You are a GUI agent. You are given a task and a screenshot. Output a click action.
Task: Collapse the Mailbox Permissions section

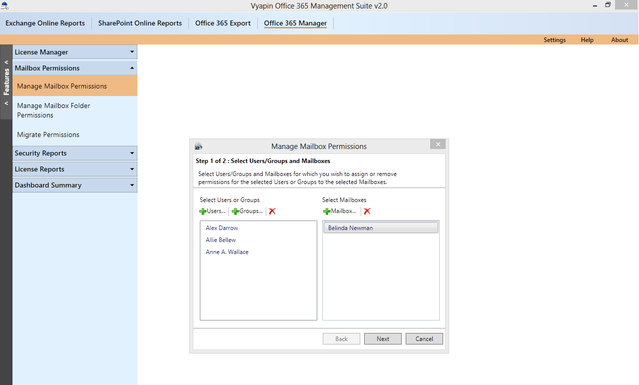(x=75, y=68)
